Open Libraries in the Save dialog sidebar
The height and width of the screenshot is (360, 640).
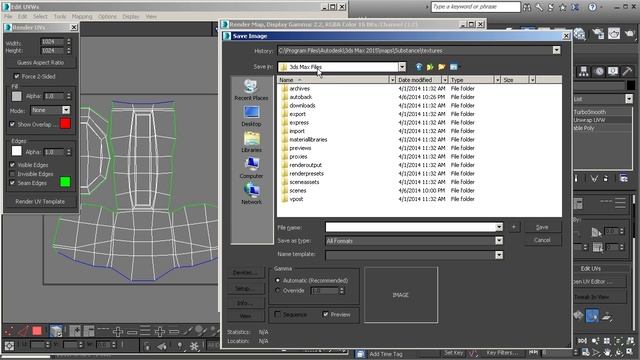251,142
